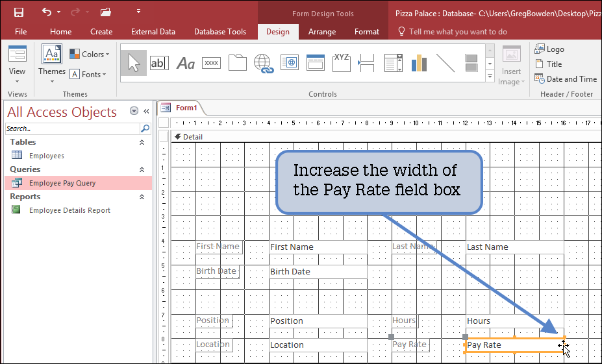Click the Detail section bar
The height and width of the screenshot is (364, 602).
(386, 137)
